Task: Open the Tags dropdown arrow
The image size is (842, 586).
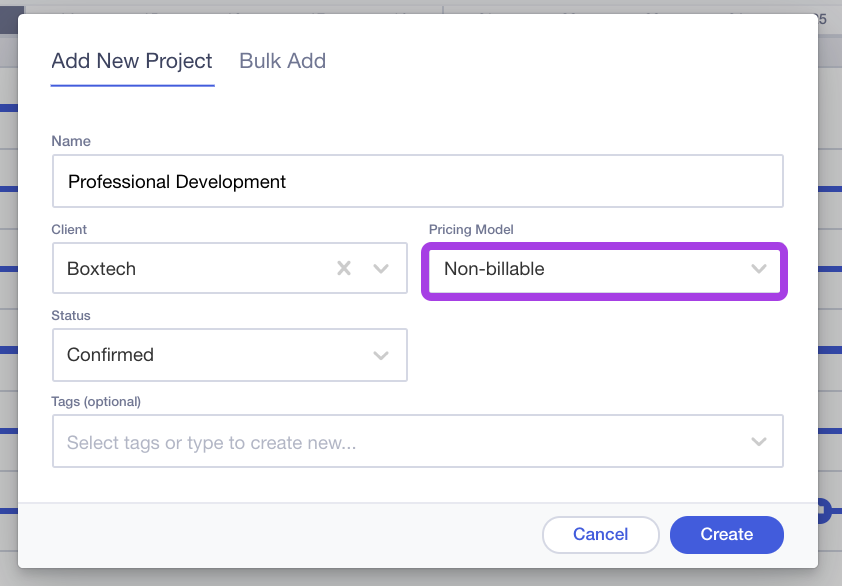Action: click(759, 441)
